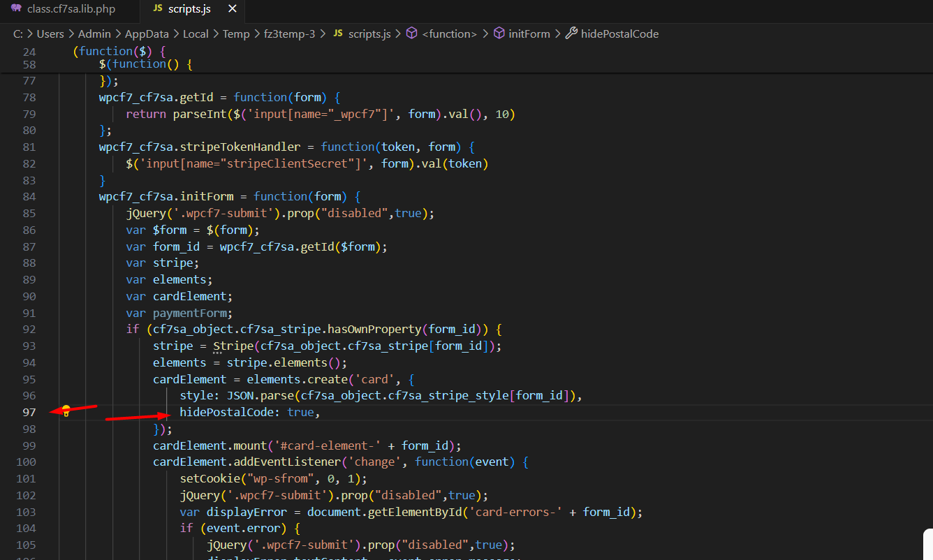The image size is (933, 560).
Task: Click line number 84 in the gutter
Action: pos(29,196)
